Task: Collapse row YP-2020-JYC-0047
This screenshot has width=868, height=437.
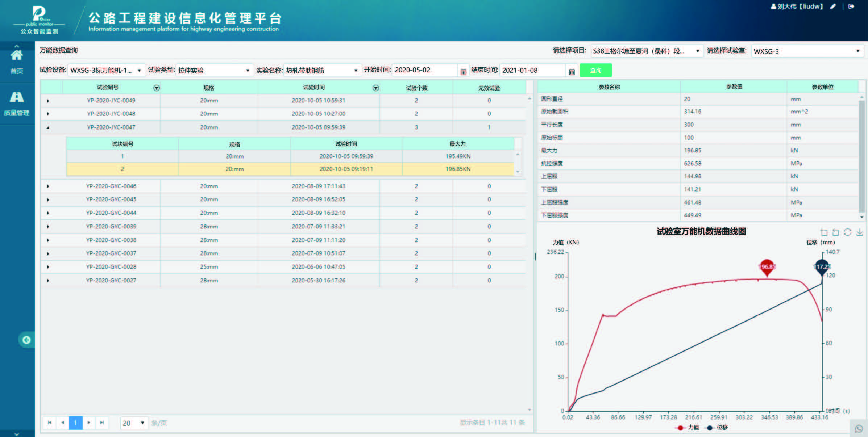Action: tap(48, 127)
